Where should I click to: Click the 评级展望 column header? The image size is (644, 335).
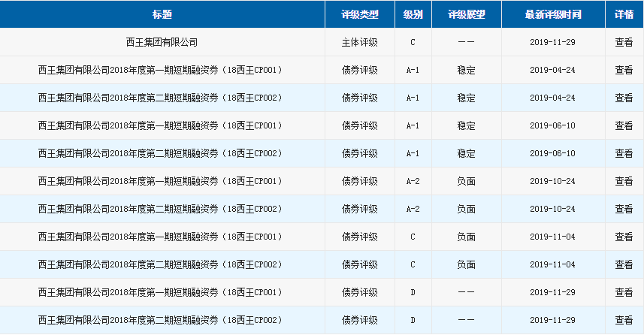(466, 14)
